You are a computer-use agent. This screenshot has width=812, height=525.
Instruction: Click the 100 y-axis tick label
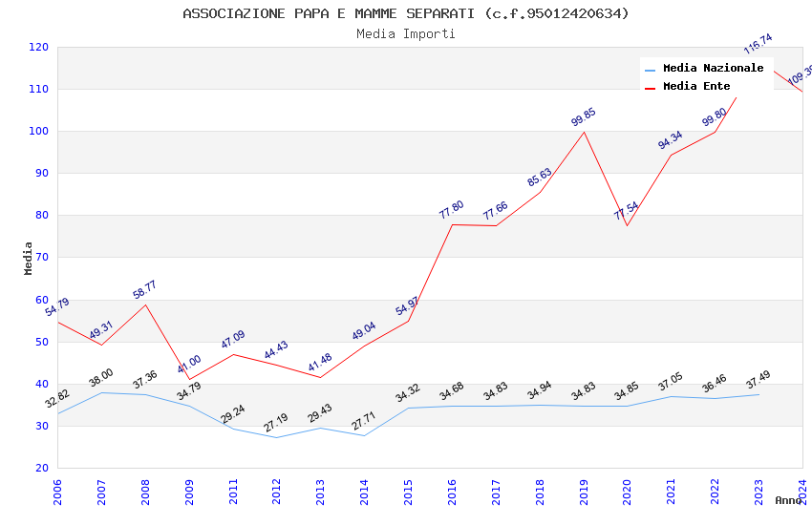point(39,132)
